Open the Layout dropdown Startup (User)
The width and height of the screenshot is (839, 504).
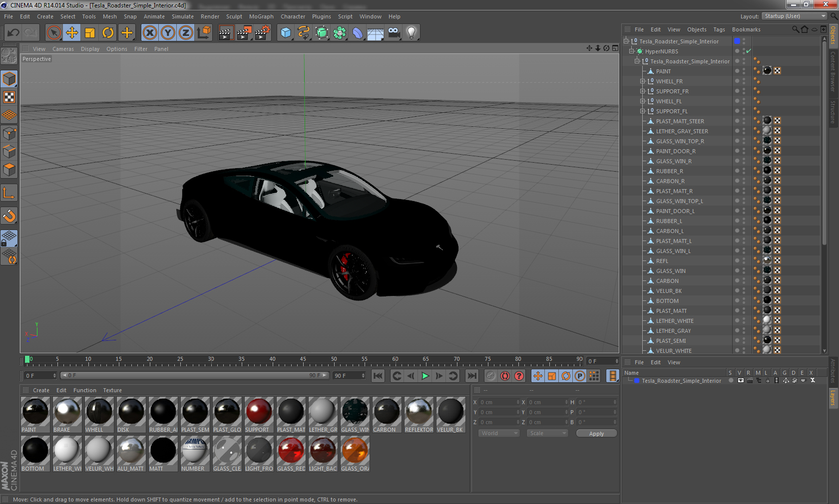(x=795, y=16)
